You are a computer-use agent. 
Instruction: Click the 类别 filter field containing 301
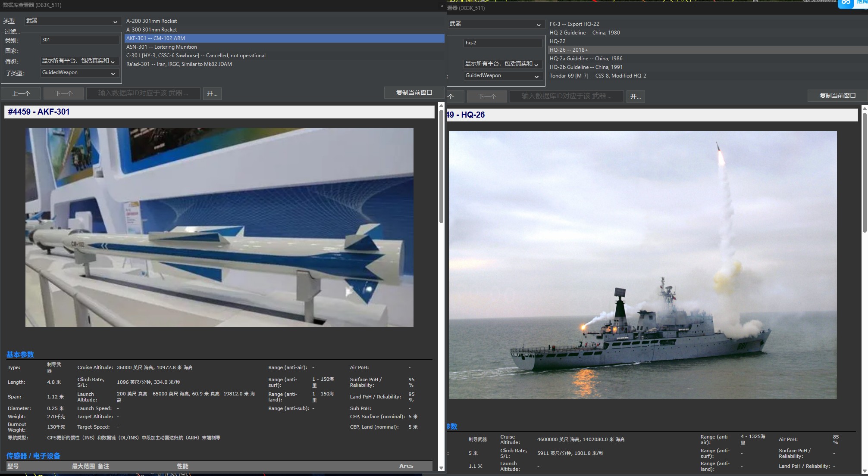tap(79, 40)
